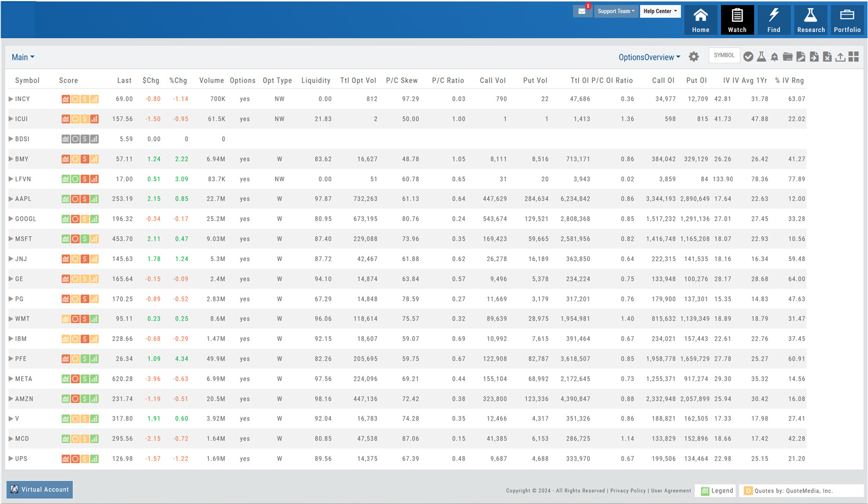Click the UPS chart-trend score icon

pos(66,459)
